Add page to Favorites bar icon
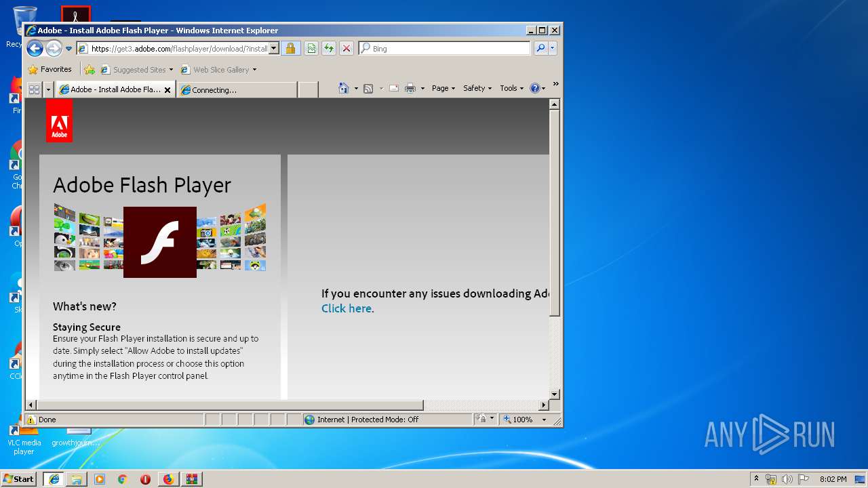 pos(90,69)
